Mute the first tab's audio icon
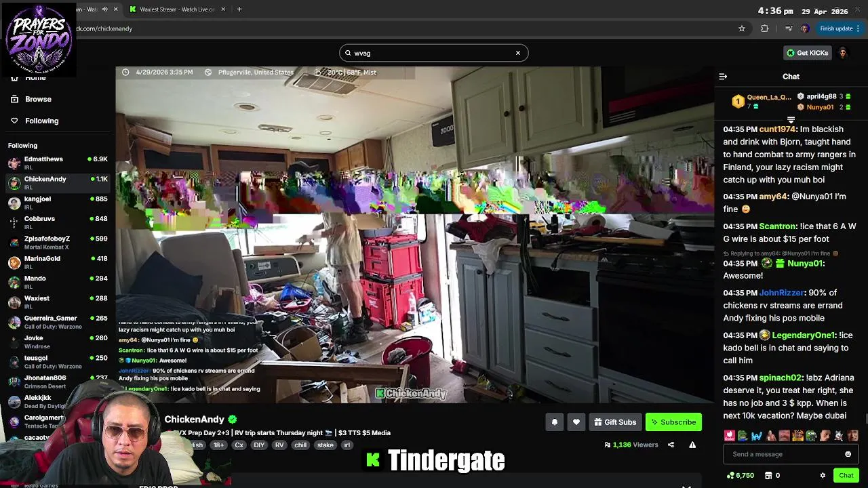The width and height of the screenshot is (868, 488). pyautogui.click(x=104, y=9)
